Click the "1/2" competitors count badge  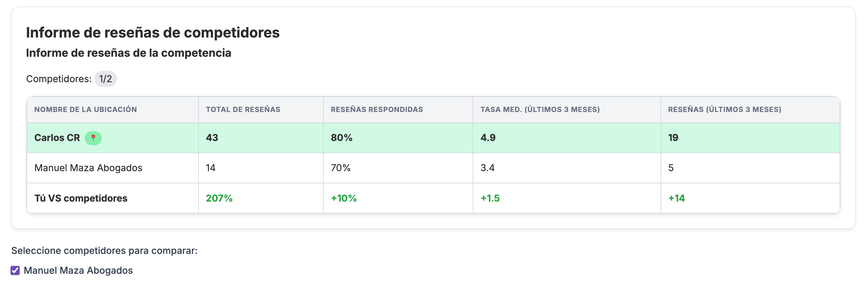[x=105, y=79]
